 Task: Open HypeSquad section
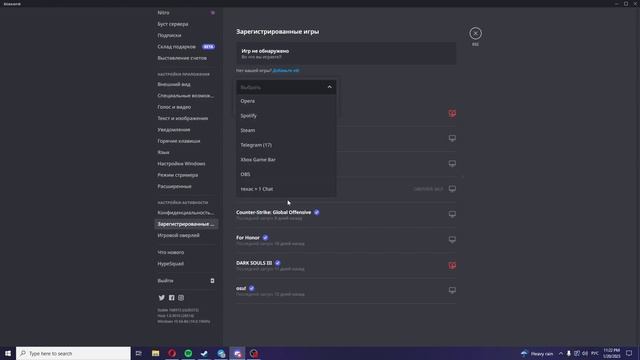click(x=187, y=264)
